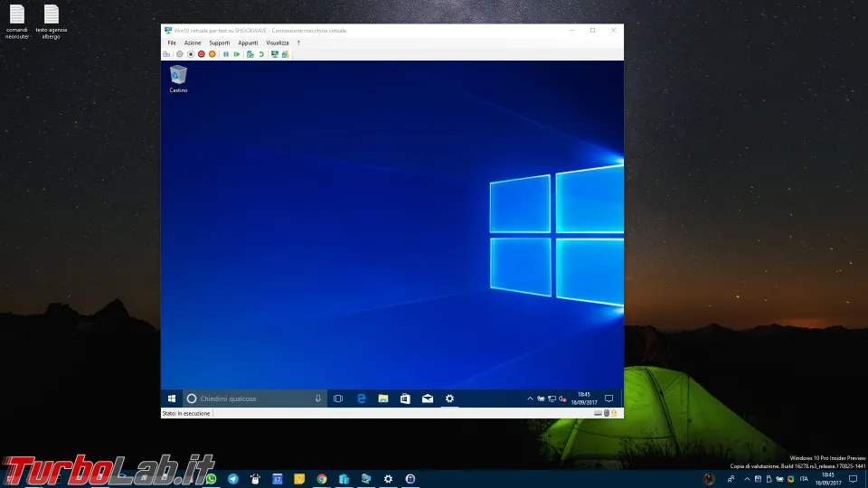Image resolution: width=868 pixels, height=488 pixels.
Task: Click the red Shut Down VM toolbar icon
Action: (201, 54)
